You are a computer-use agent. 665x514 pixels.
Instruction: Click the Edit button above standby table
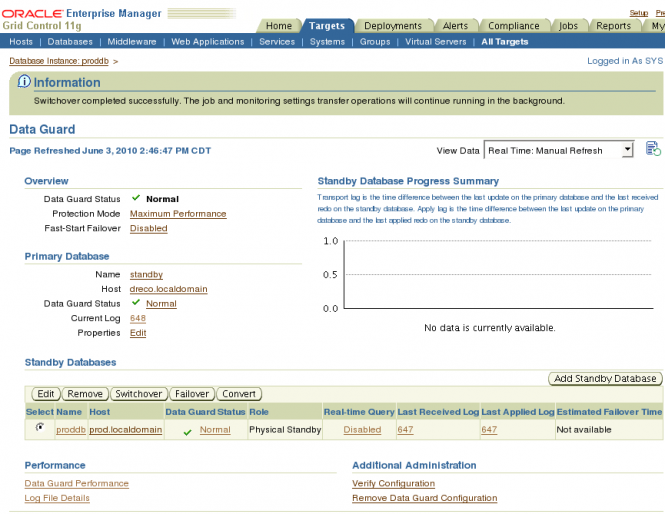[x=46, y=394]
